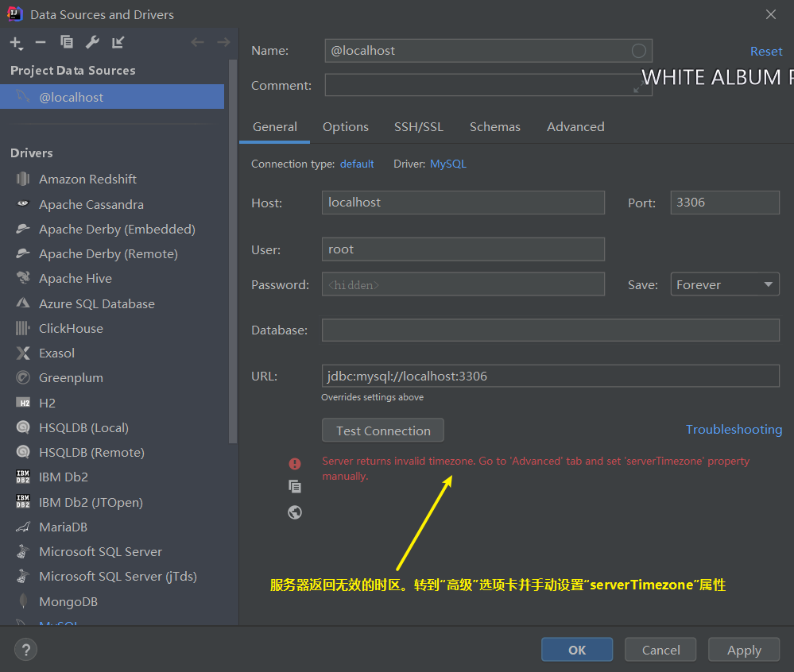Open driver settings wrench icon
794x672 pixels.
pos(92,42)
